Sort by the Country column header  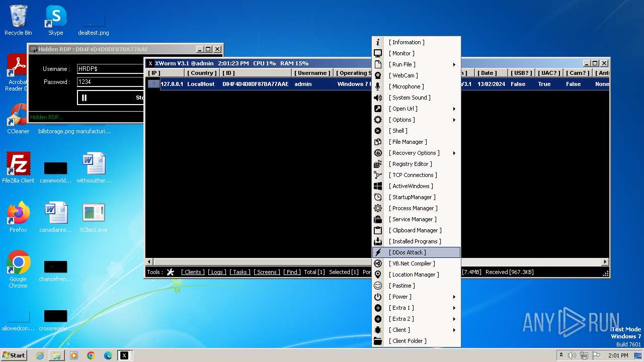[x=201, y=73]
